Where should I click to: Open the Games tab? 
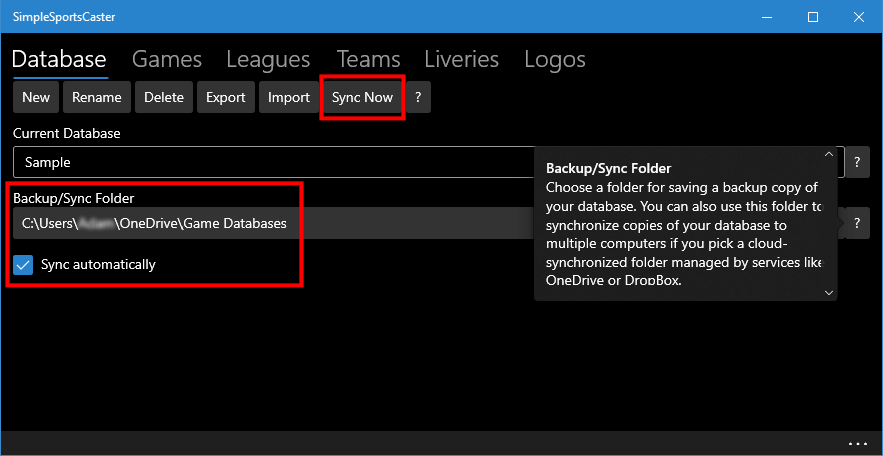pos(167,59)
